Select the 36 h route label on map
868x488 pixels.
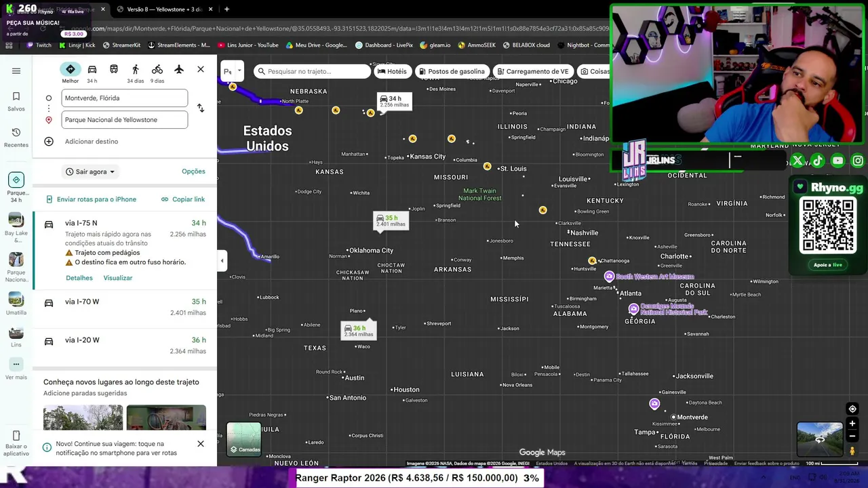358,330
